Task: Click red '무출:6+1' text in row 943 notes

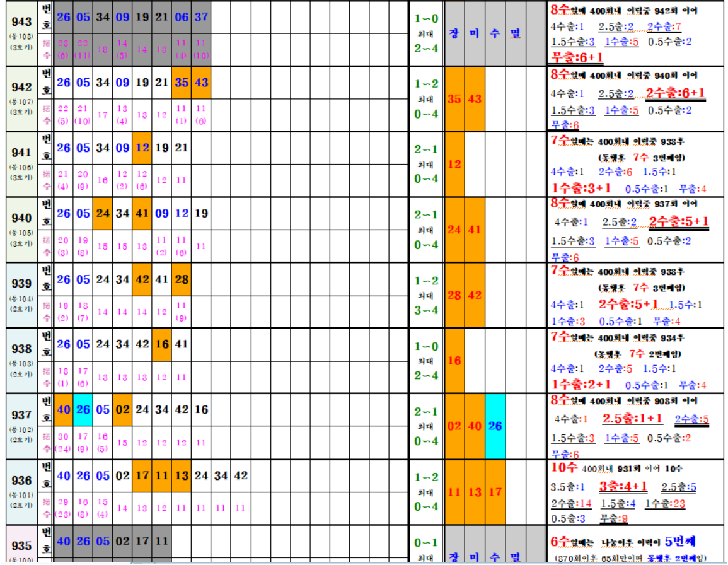Action: 578,57
